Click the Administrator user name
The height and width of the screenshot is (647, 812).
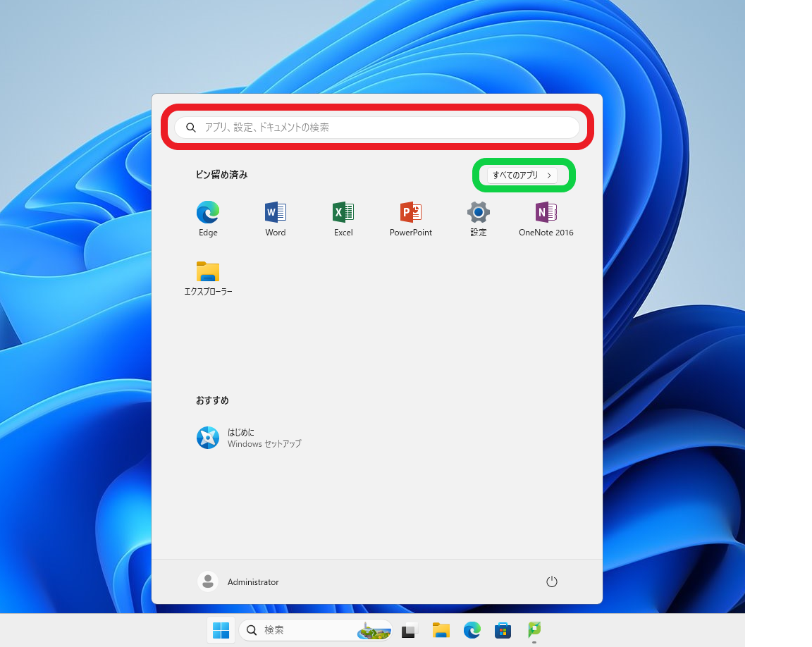point(253,582)
